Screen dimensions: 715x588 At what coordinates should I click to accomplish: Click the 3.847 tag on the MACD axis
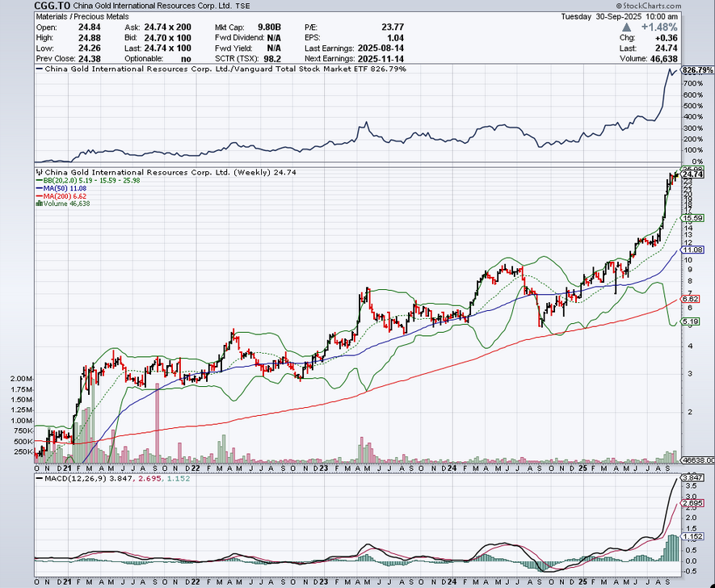pyautogui.click(x=692, y=477)
